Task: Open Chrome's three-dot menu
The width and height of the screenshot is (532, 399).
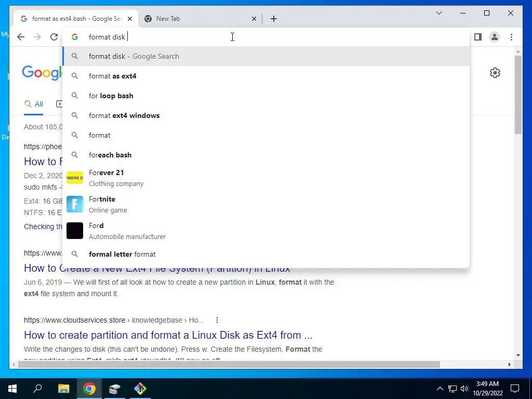Action: tap(511, 37)
